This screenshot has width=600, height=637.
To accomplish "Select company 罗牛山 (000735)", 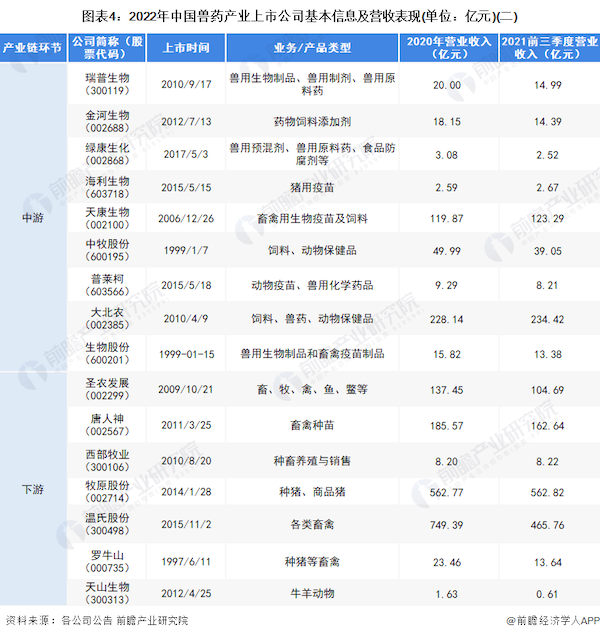I will 107,561.
